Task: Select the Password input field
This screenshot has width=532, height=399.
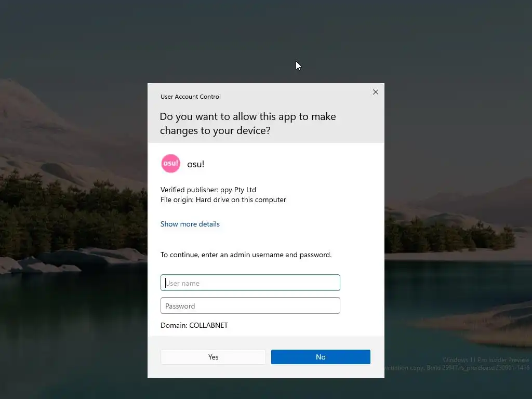Action: tap(250, 305)
